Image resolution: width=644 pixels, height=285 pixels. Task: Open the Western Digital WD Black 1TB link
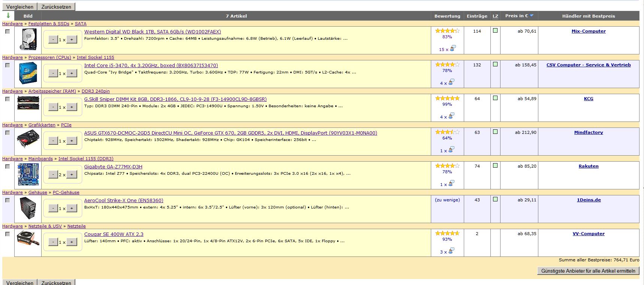[x=152, y=32]
